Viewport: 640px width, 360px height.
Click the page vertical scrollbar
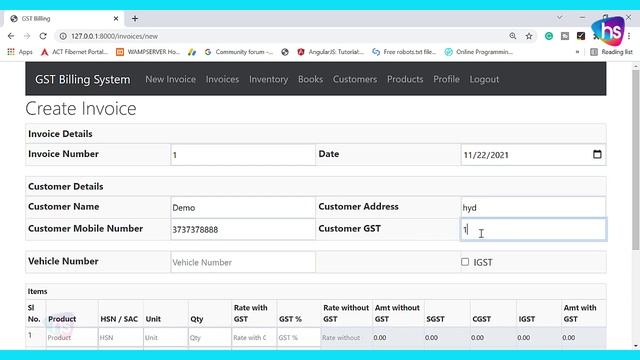tap(636, 159)
